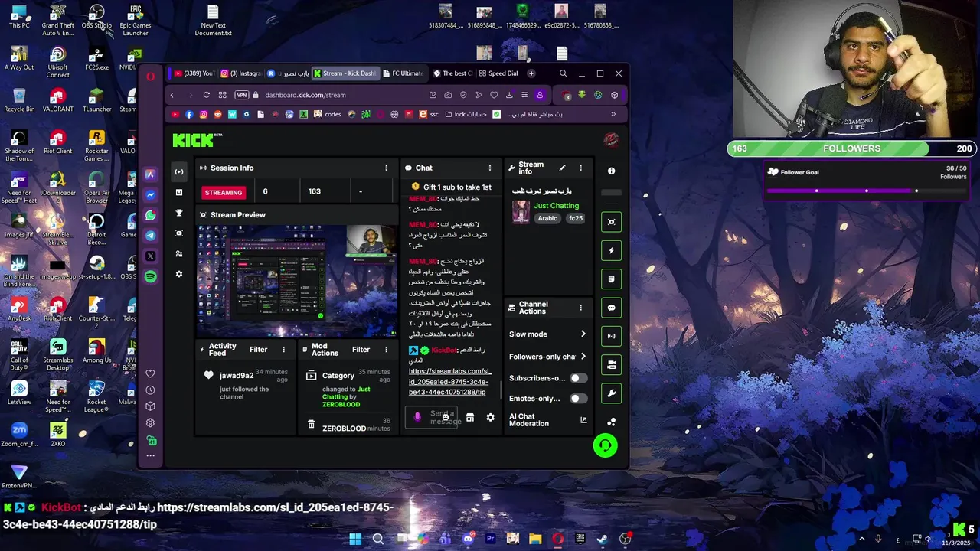Open the community people icon in Kick sidebar
Screen dimensions: 980x551
click(179, 253)
